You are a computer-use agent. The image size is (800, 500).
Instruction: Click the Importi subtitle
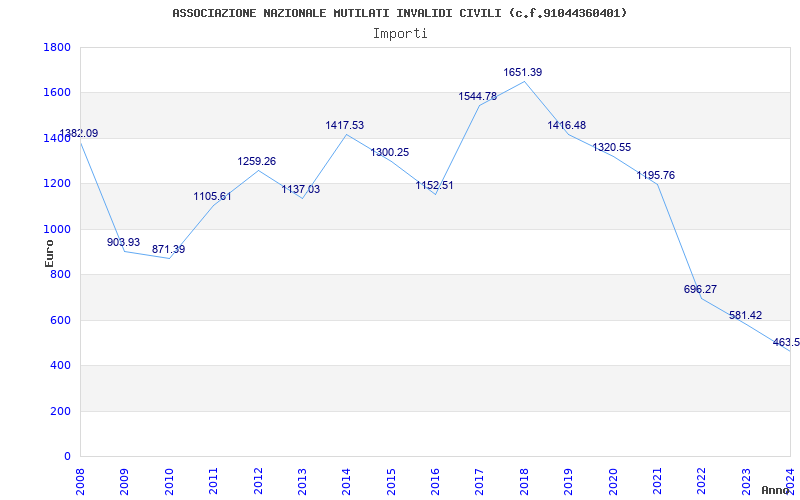(400, 34)
